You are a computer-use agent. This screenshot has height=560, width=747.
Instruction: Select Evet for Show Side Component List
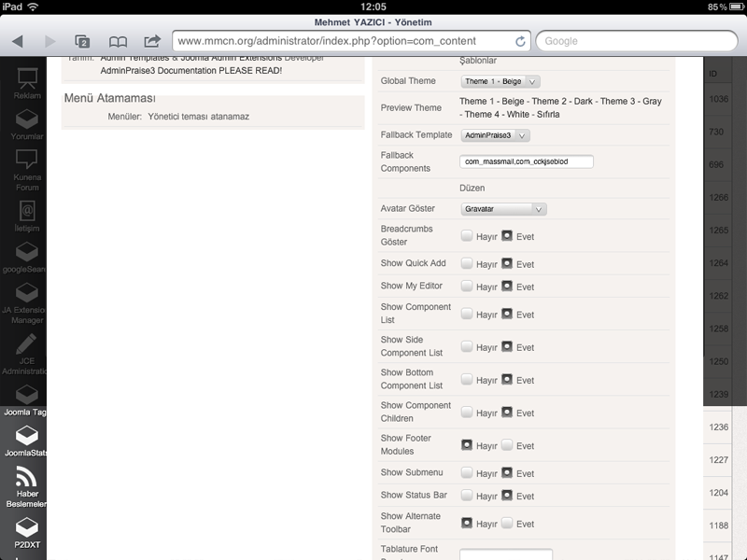pos(507,346)
